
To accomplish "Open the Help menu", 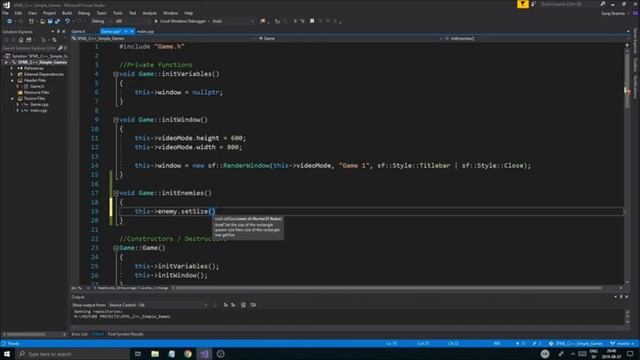I will (x=188, y=13).
